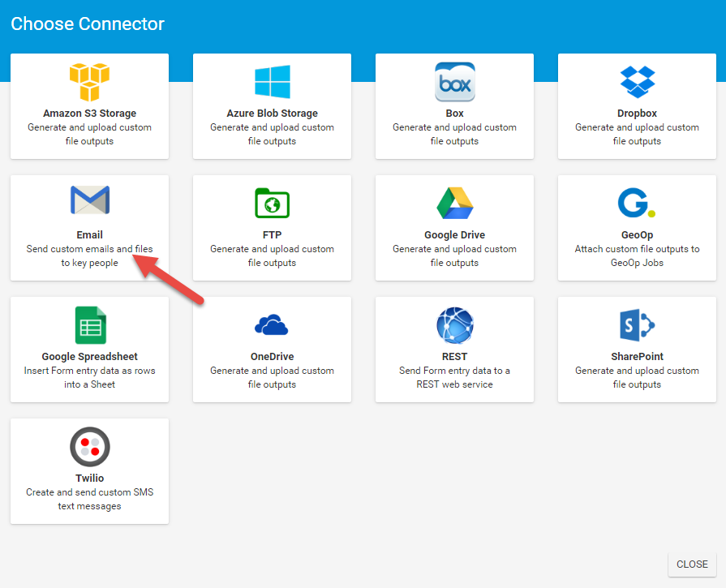Image resolution: width=726 pixels, height=588 pixels.
Task: Select the Email connector title
Action: pyautogui.click(x=90, y=235)
